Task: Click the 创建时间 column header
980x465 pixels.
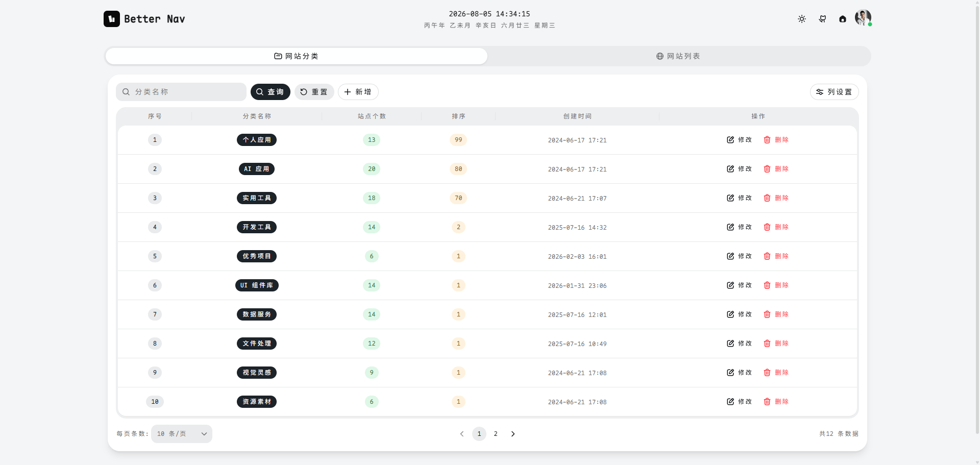Action: pyautogui.click(x=577, y=116)
